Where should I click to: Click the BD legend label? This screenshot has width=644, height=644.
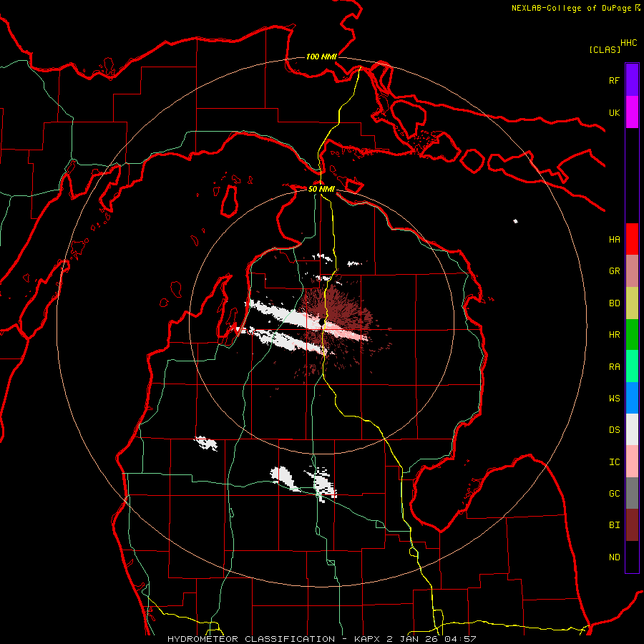614,303
